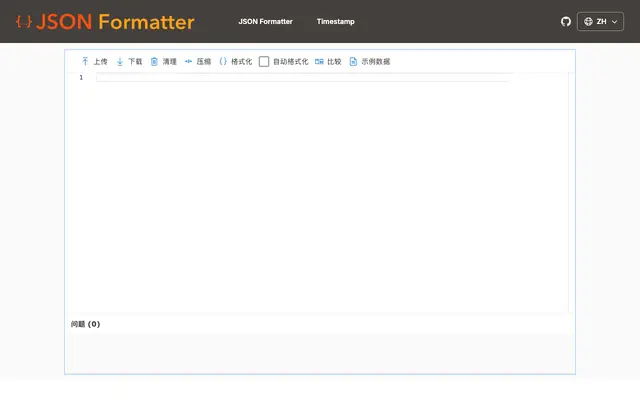Viewport: 640px width, 400px height.
Task: Click line number 1 in gutter
Action: [x=81, y=78]
